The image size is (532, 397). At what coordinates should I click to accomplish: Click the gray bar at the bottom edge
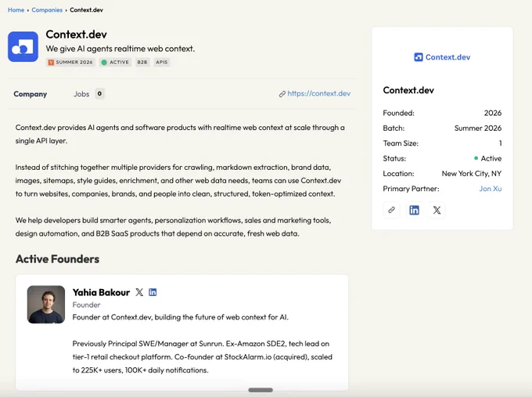coord(261,390)
